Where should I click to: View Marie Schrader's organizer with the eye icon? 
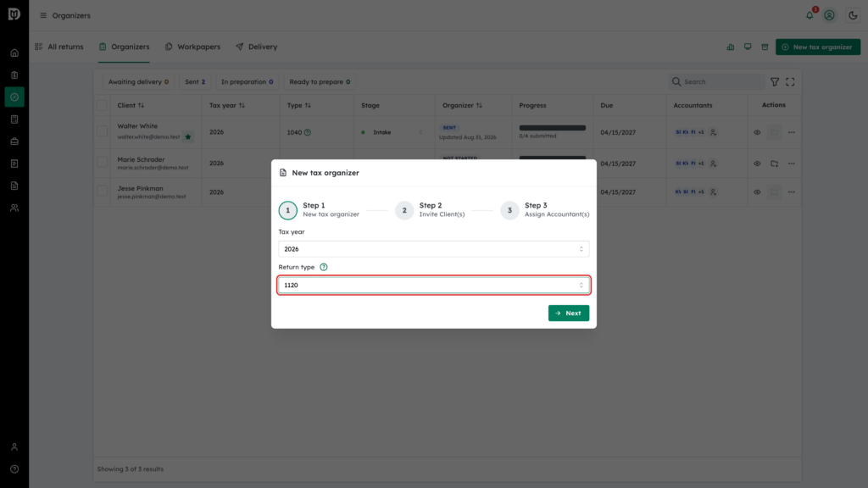tap(757, 164)
